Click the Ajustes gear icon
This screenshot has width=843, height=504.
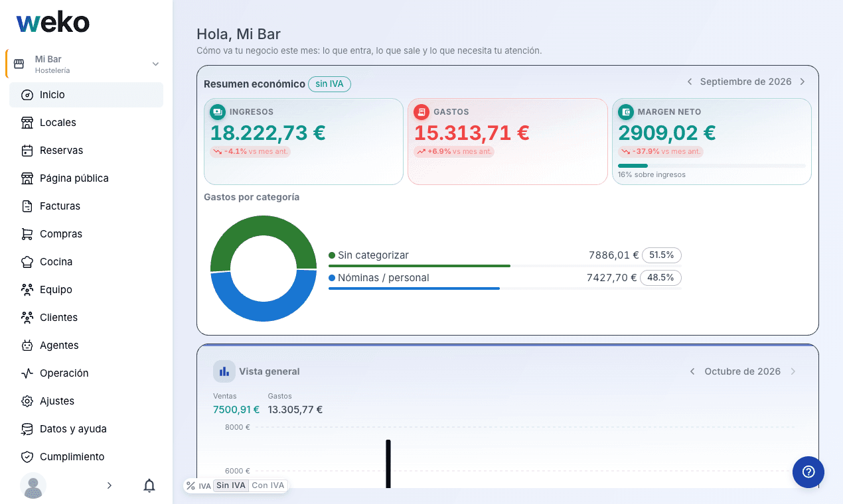[x=27, y=401]
